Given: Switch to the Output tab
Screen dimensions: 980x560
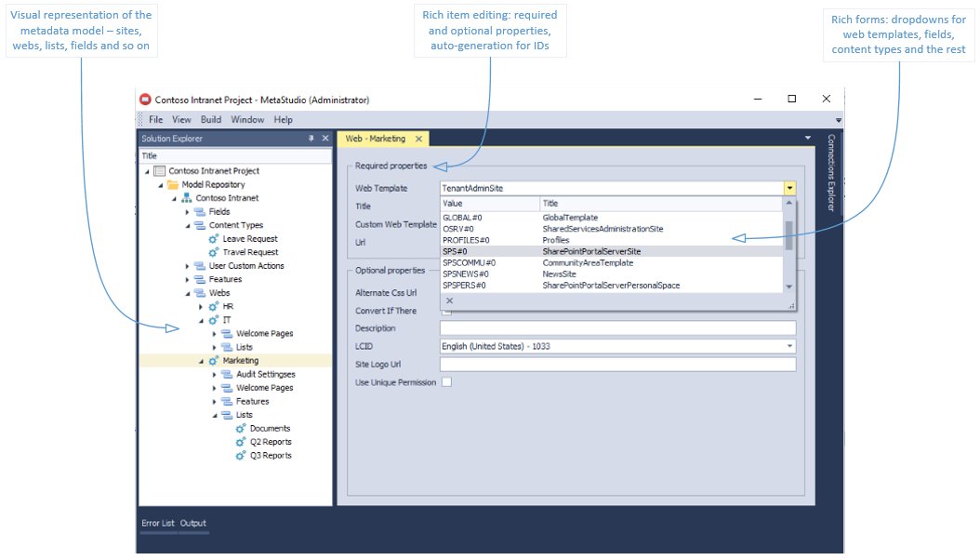Looking at the screenshot, I should click(193, 523).
